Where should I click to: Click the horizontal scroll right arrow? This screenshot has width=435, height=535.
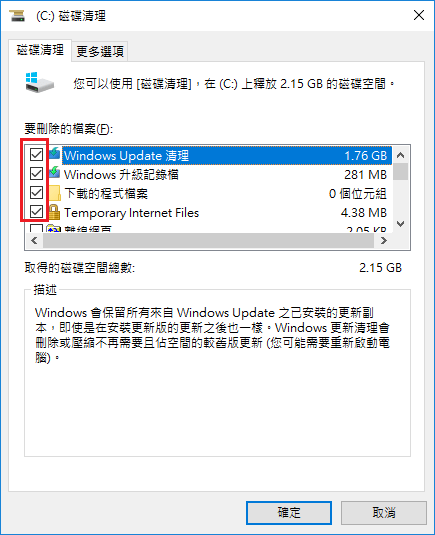[383, 241]
